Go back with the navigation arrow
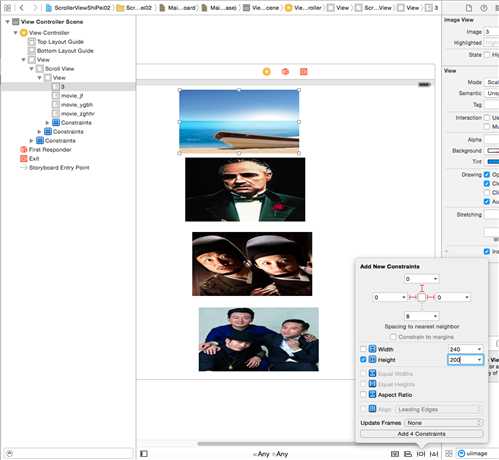The height and width of the screenshot is (460, 499). (x=22, y=7)
